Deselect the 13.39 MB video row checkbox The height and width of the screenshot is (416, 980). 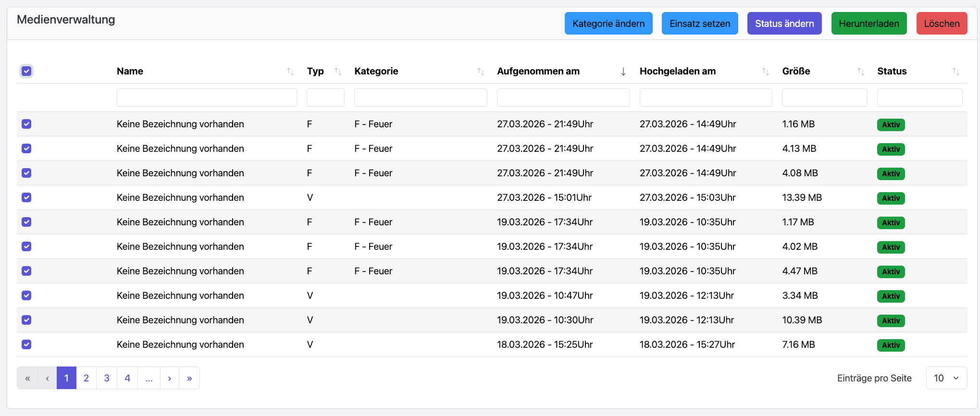coord(26,197)
